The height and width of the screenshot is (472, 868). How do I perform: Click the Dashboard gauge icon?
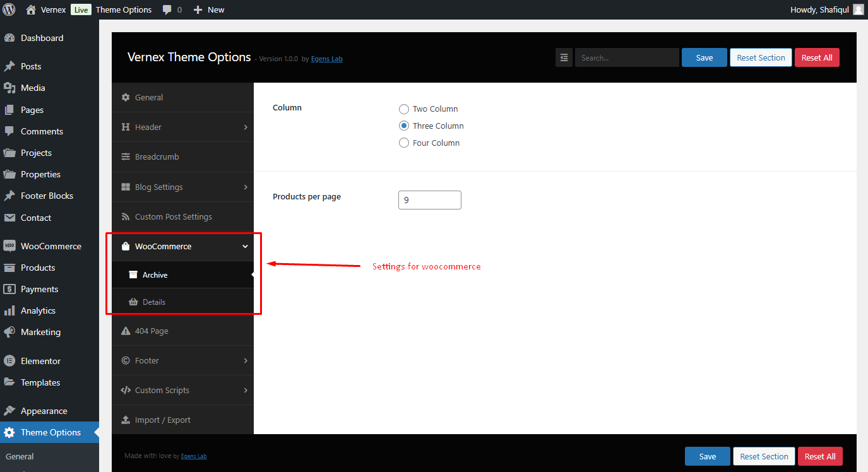pyautogui.click(x=9, y=38)
